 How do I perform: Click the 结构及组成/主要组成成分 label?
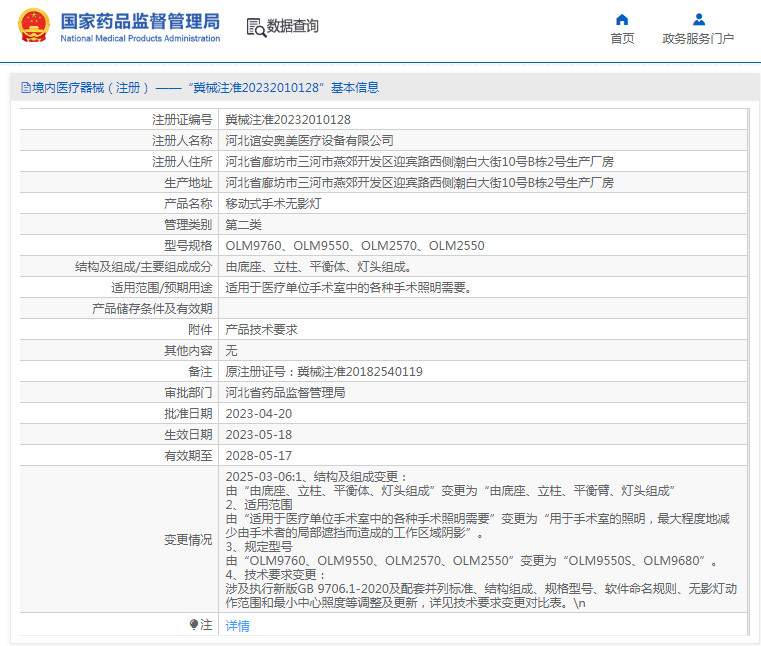click(144, 267)
